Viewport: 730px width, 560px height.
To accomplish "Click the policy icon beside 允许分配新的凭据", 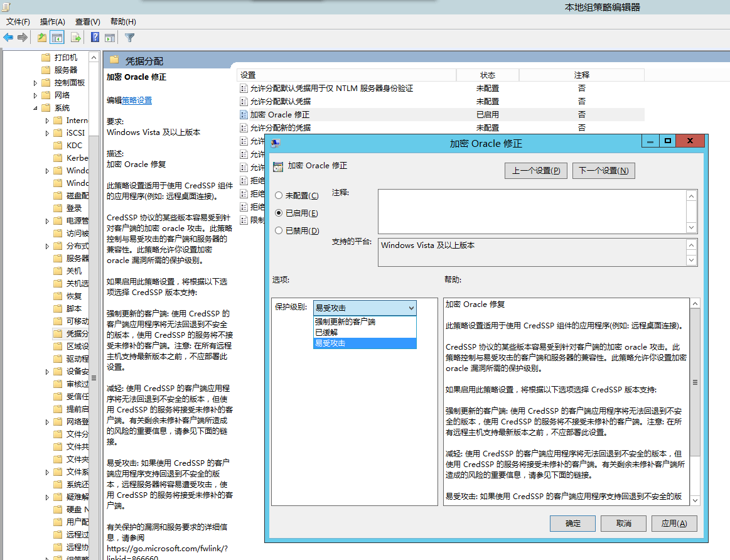I will pyautogui.click(x=244, y=127).
